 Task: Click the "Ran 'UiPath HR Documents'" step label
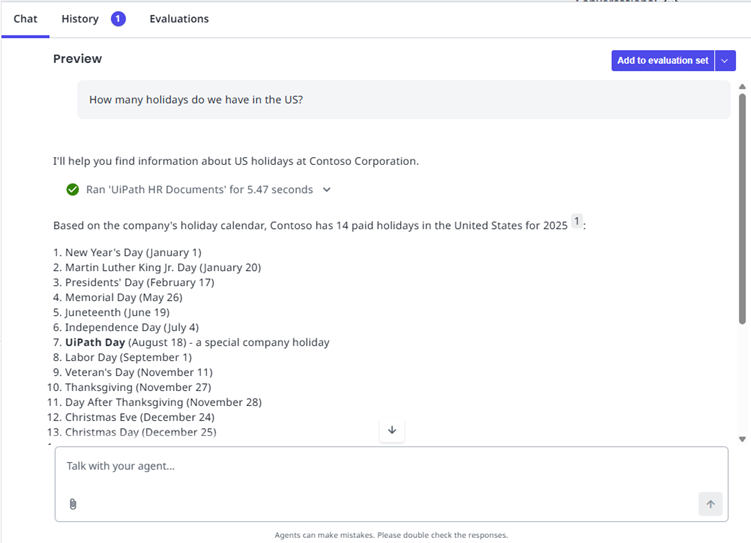199,189
